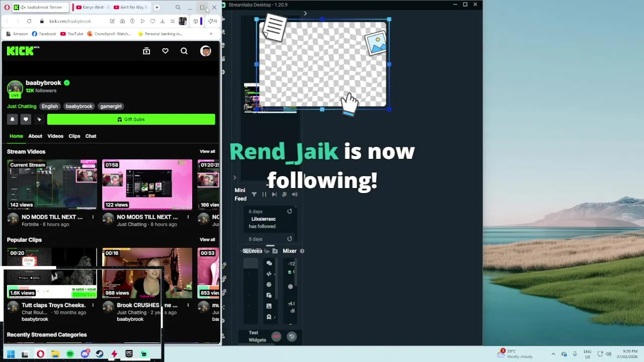Viewport: 644px width, 362px height.
Task: Open the Kick search magnifier
Action: [184, 51]
